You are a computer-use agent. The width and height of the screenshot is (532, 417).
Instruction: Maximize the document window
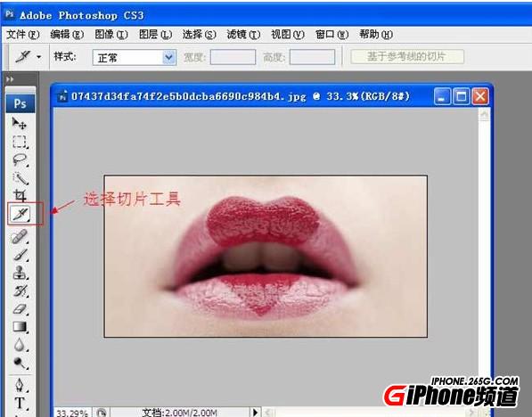coord(462,96)
